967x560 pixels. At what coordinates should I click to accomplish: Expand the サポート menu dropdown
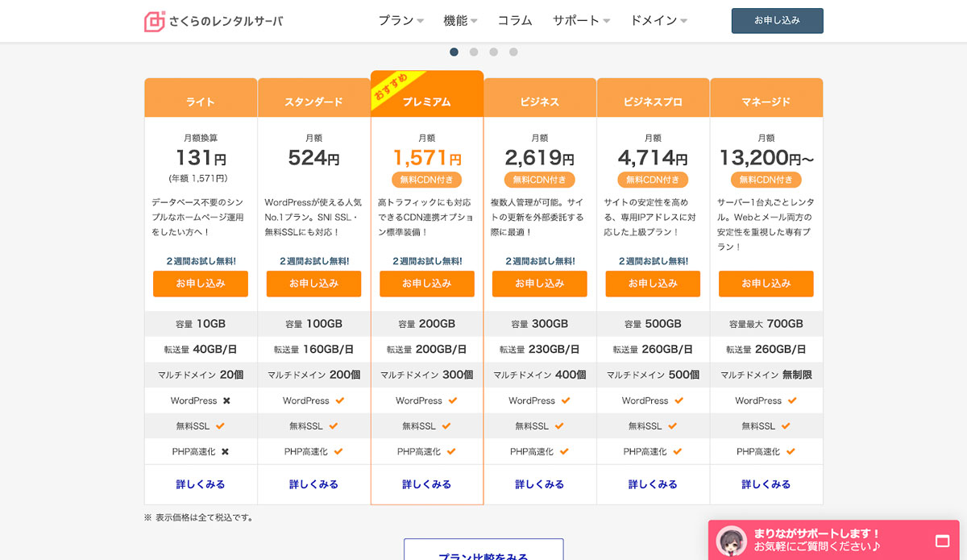pyautogui.click(x=581, y=21)
